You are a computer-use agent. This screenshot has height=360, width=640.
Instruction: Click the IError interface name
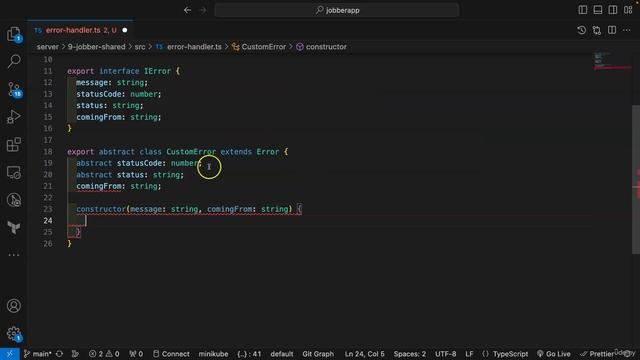[158, 71]
